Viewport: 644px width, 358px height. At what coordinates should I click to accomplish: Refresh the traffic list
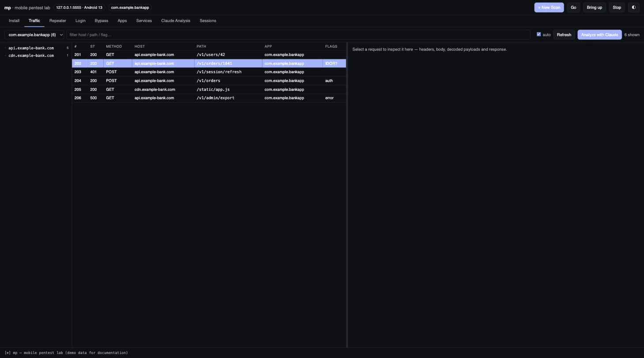[x=564, y=35]
